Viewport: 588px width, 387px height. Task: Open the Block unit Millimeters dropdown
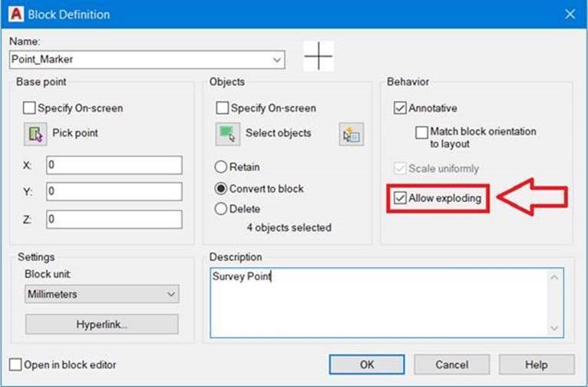170,294
